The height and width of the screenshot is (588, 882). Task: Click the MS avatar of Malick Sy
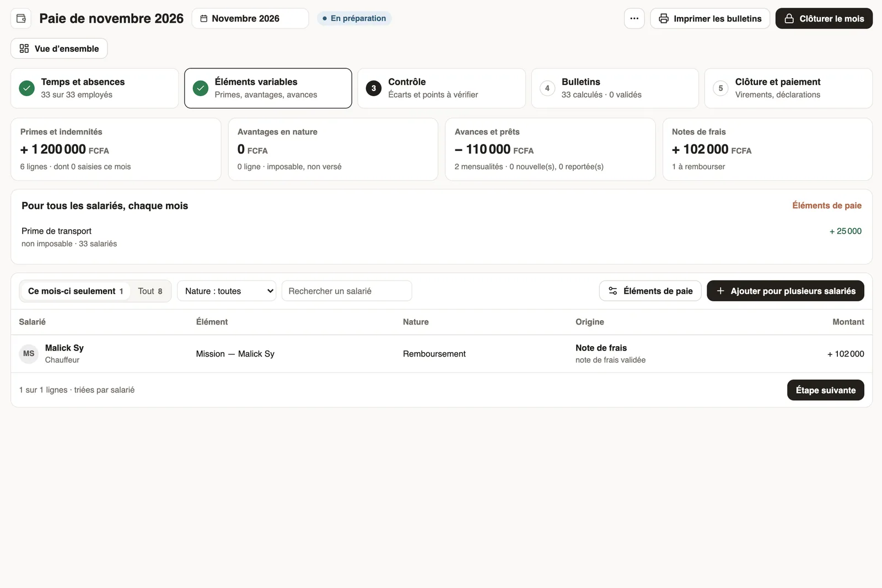29,354
